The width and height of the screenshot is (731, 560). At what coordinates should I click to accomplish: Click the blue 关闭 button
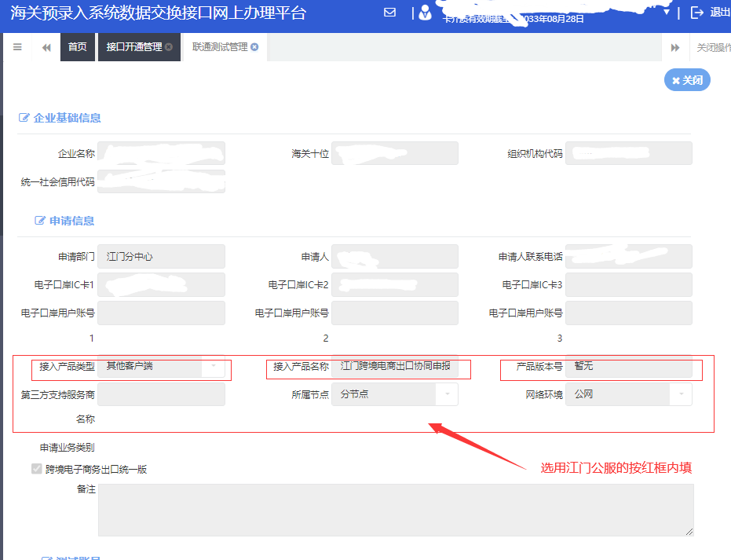point(687,80)
